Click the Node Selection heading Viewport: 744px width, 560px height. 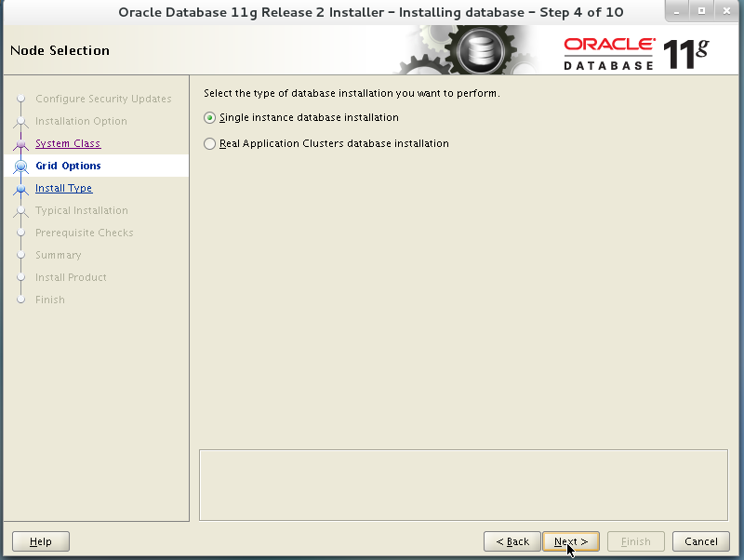[x=60, y=50]
